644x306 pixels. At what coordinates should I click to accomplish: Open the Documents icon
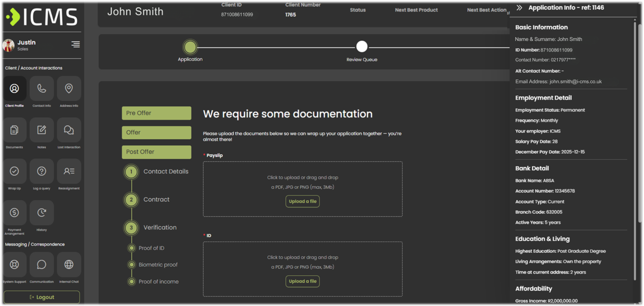(x=14, y=130)
